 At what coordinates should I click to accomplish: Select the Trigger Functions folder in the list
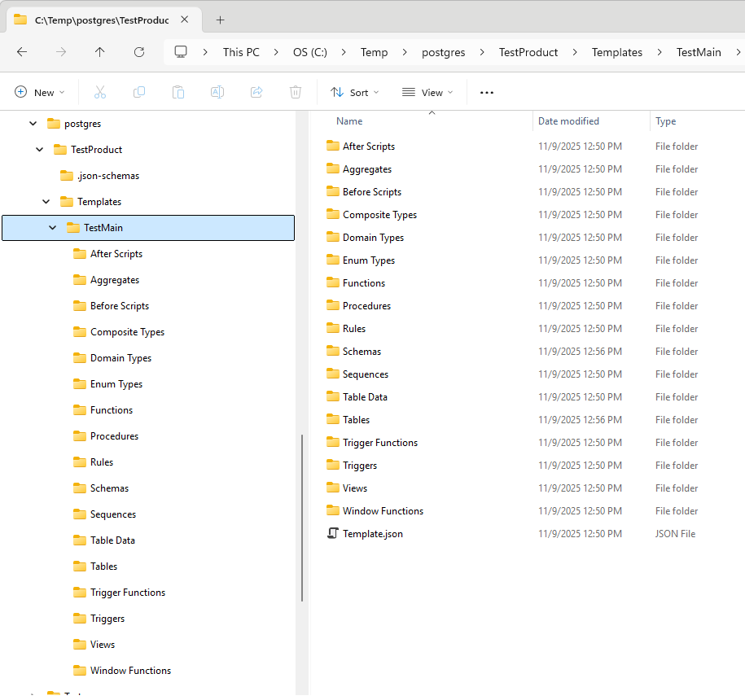tap(379, 442)
